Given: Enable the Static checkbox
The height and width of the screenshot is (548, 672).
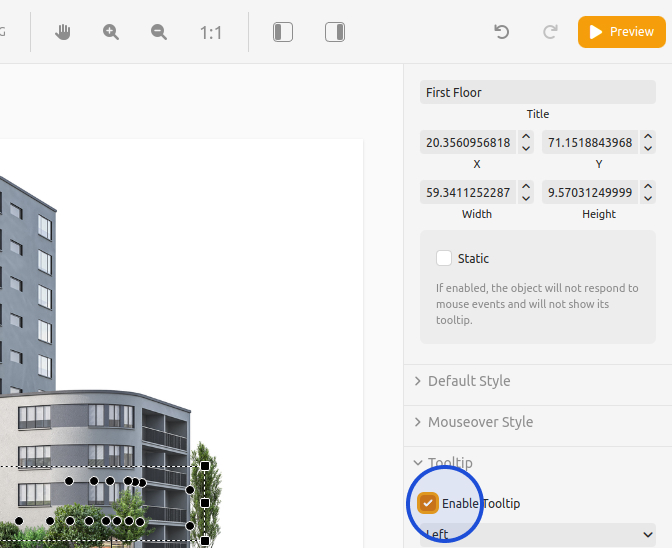Looking at the screenshot, I should pos(444,258).
